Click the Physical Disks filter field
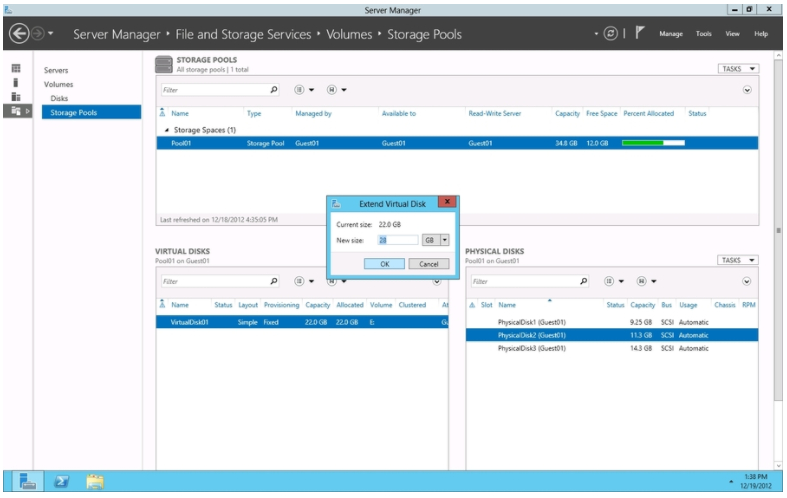 [525, 281]
